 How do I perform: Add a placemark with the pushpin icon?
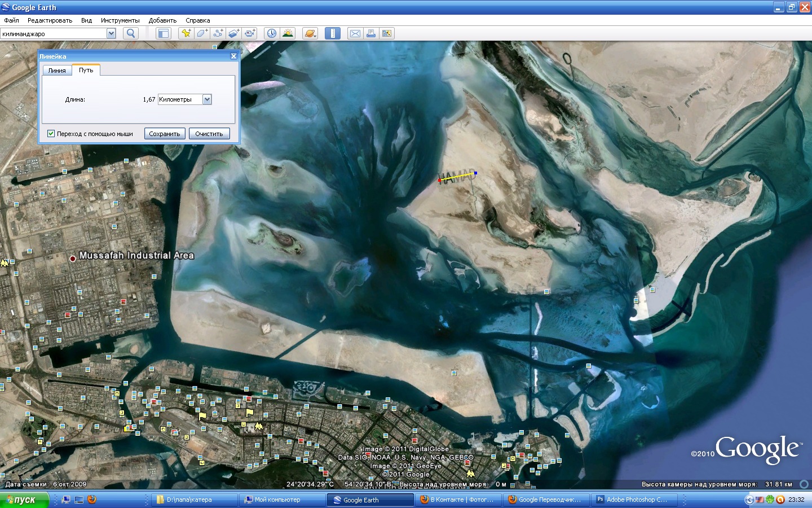(186, 33)
